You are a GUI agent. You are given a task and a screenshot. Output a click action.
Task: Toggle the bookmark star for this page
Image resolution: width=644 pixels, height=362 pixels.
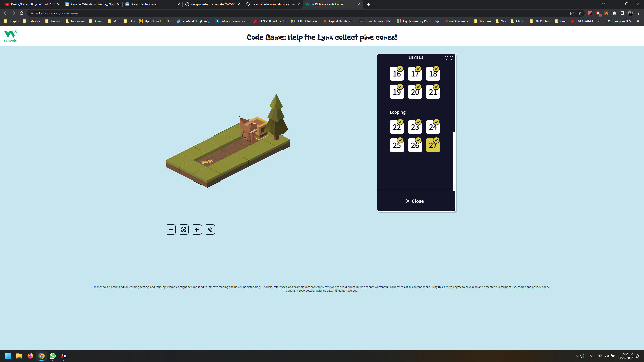tap(580, 13)
